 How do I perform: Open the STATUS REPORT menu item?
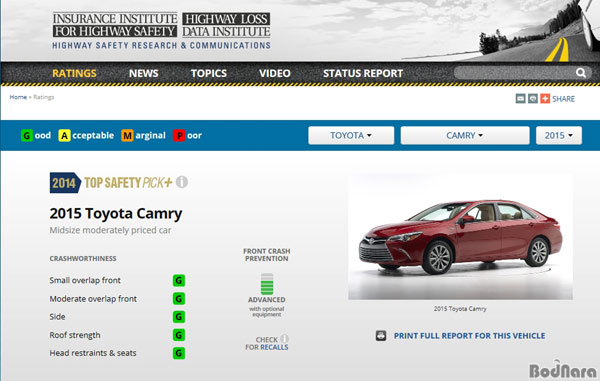pos(363,73)
